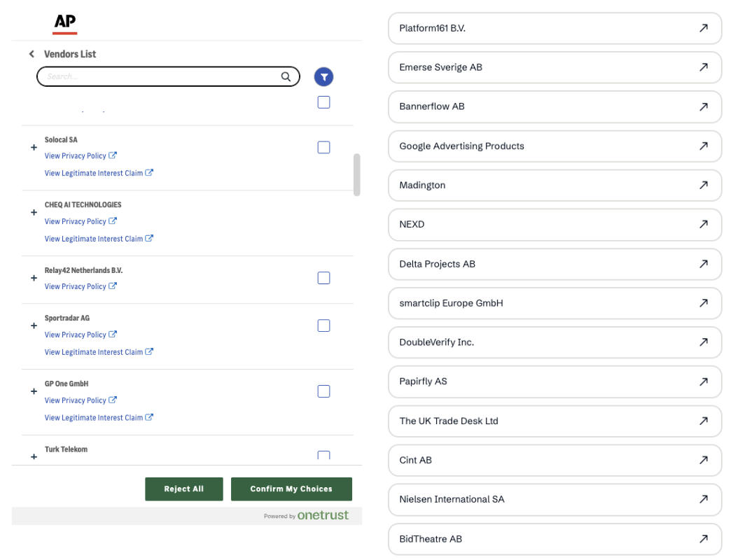Open Platform161 B.V. arrow icon

pyautogui.click(x=704, y=28)
